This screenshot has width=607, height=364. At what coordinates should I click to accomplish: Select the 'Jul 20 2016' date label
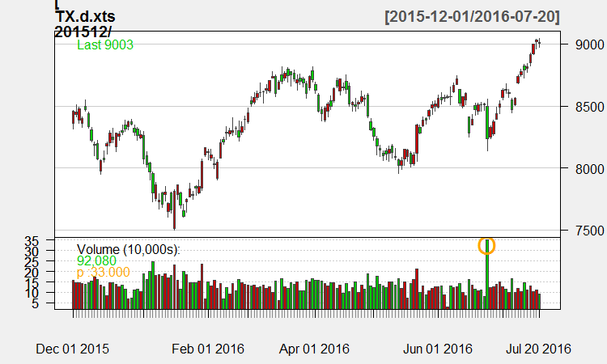(x=538, y=349)
